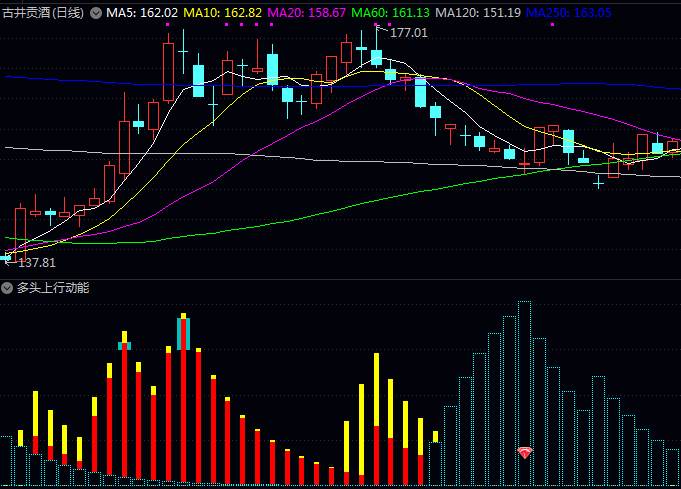The image size is (681, 489).
Task: Select the MA5: 162.02 indicator label
Action: (x=142, y=13)
